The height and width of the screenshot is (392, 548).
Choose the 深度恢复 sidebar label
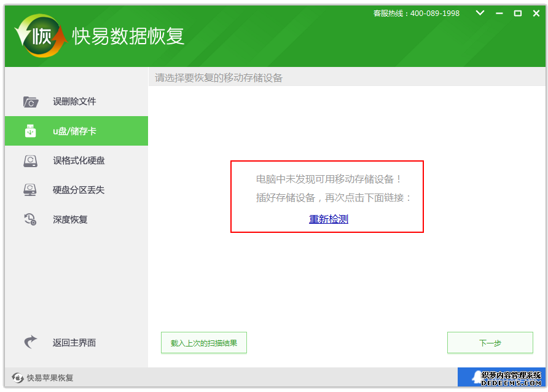coord(70,219)
